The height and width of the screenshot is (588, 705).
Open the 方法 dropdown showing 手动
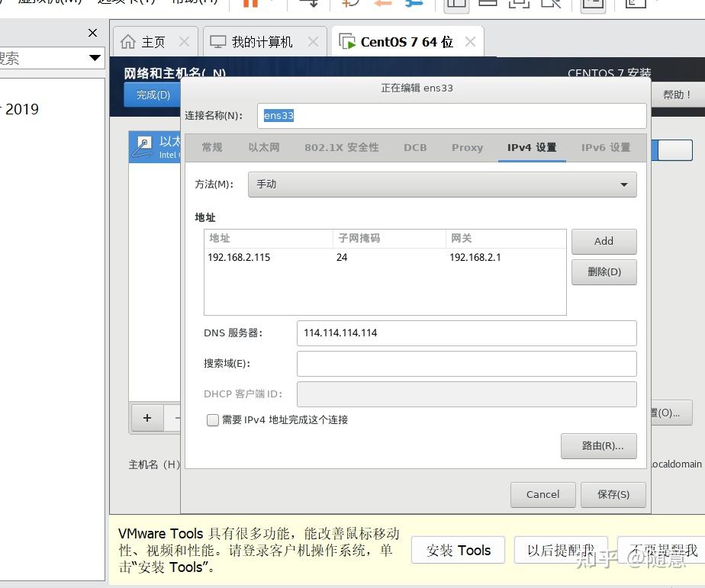(x=443, y=184)
